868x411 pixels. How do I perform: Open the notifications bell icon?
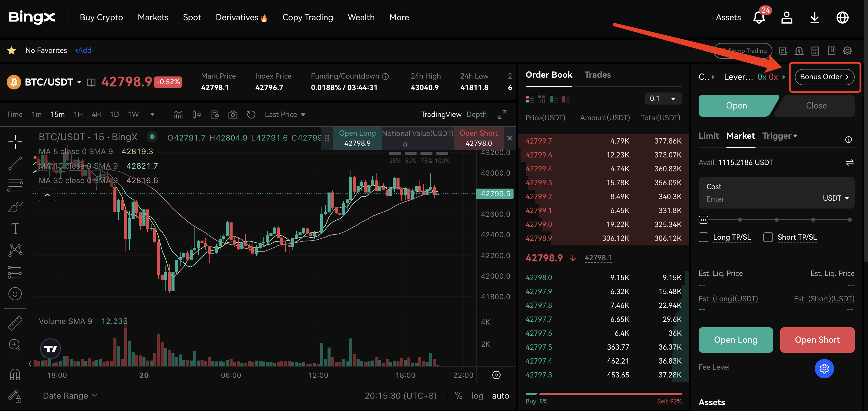click(759, 18)
